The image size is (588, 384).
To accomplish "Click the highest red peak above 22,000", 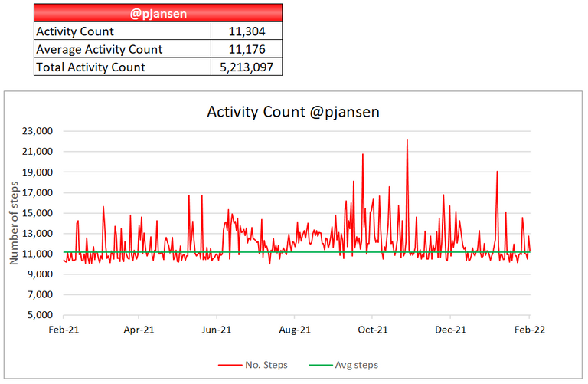I will (x=407, y=141).
